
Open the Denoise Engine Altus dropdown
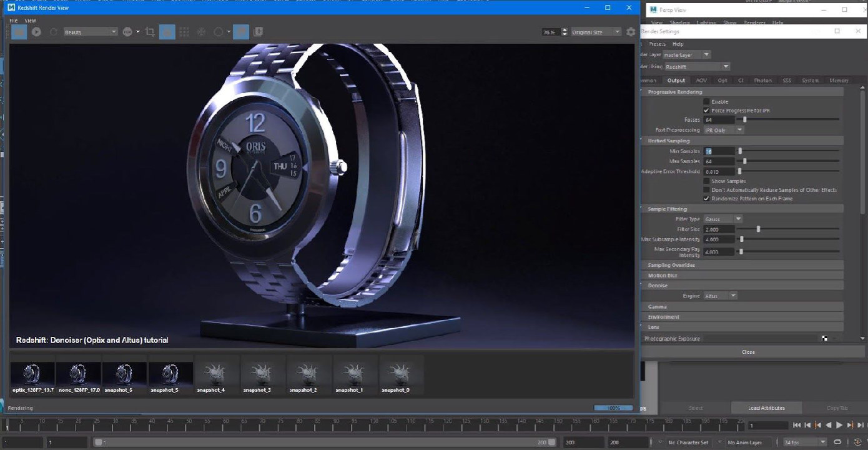(x=720, y=296)
